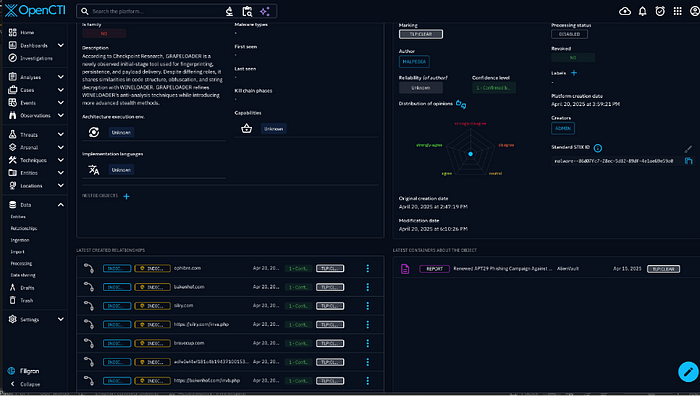Open the bulk search microscope icon
The height and width of the screenshot is (396, 700).
pyautogui.click(x=229, y=11)
